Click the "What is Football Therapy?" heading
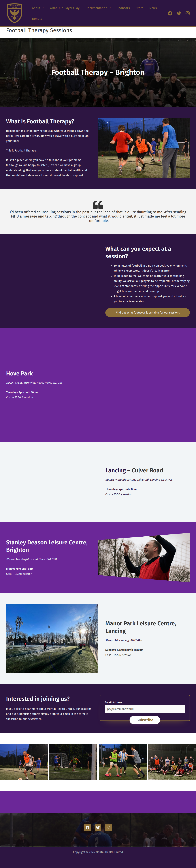196x868 pixels. [40, 121]
